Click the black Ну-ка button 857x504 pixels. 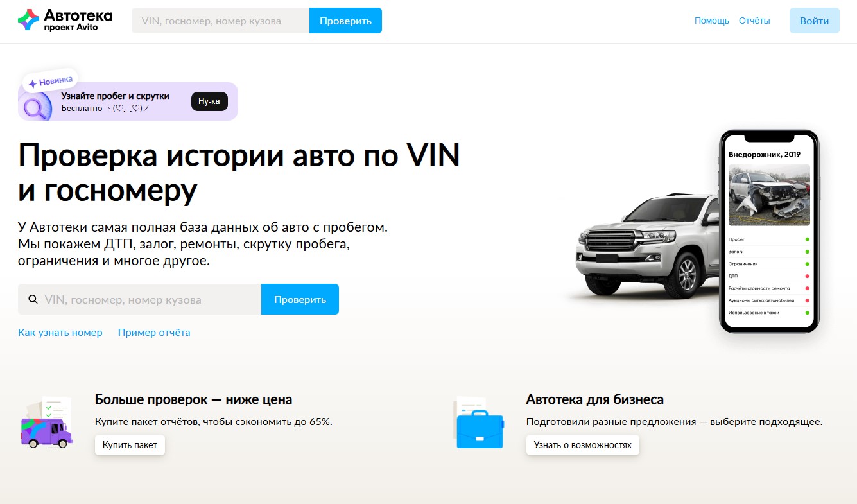click(209, 101)
